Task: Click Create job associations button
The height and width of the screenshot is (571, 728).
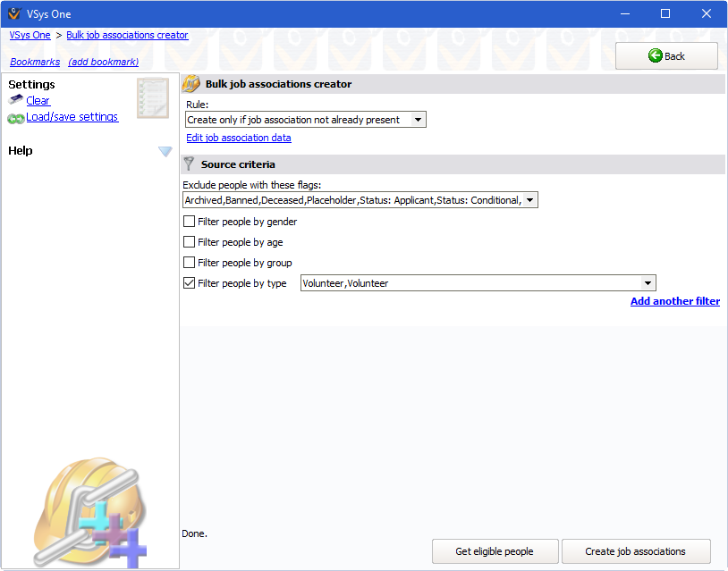Action: point(636,551)
